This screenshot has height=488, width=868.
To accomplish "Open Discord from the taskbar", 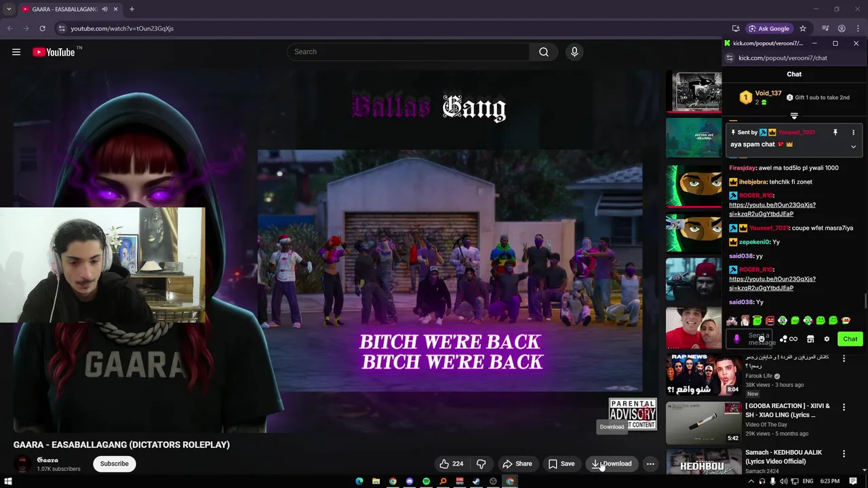I will pyautogui.click(x=410, y=481).
